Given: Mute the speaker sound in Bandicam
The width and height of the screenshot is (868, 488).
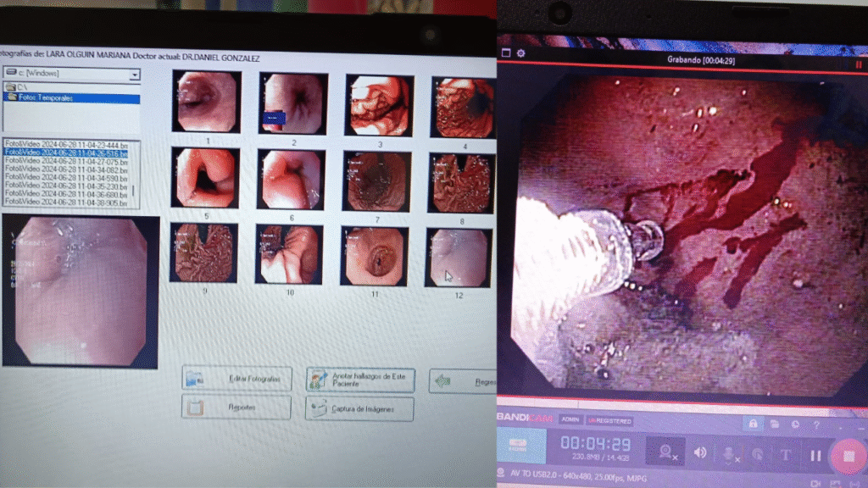Looking at the screenshot, I should pyautogui.click(x=700, y=453).
